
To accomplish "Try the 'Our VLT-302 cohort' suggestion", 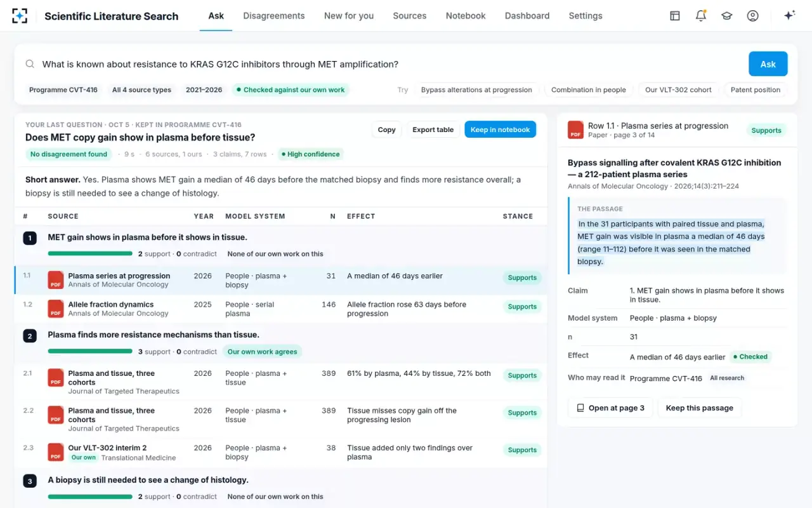I will point(678,90).
